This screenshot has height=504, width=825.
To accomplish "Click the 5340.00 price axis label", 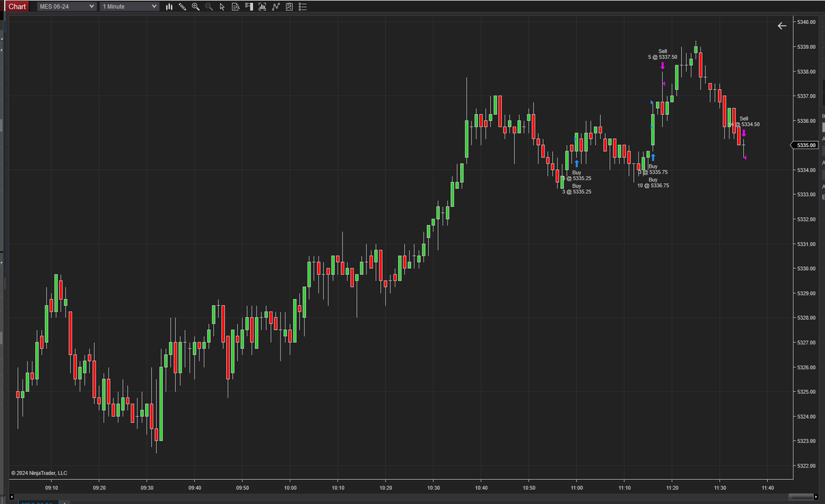I will click(806, 22).
